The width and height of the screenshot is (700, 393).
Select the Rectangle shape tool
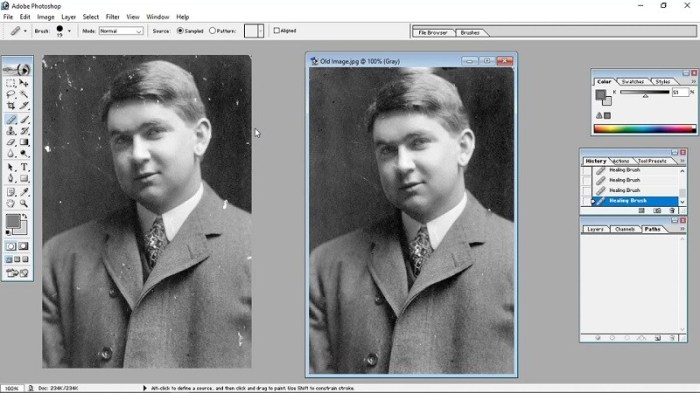point(24,179)
